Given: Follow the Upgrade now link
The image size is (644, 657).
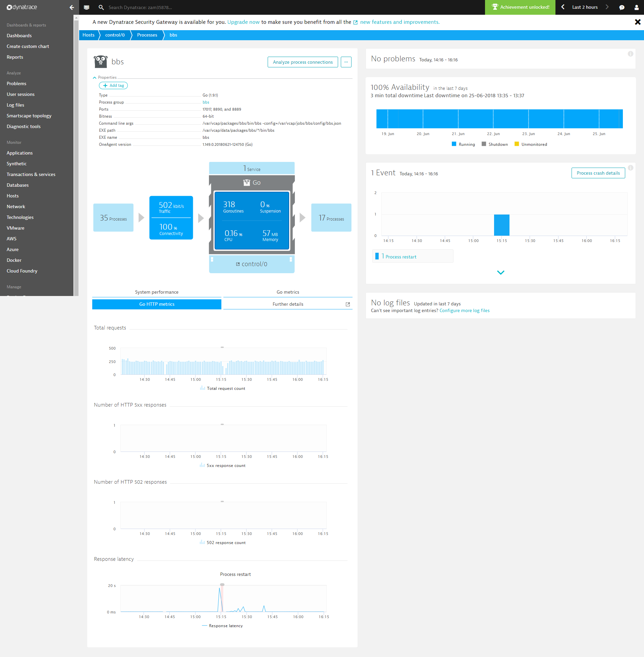Looking at the screenshot, I should pos(244,22).
